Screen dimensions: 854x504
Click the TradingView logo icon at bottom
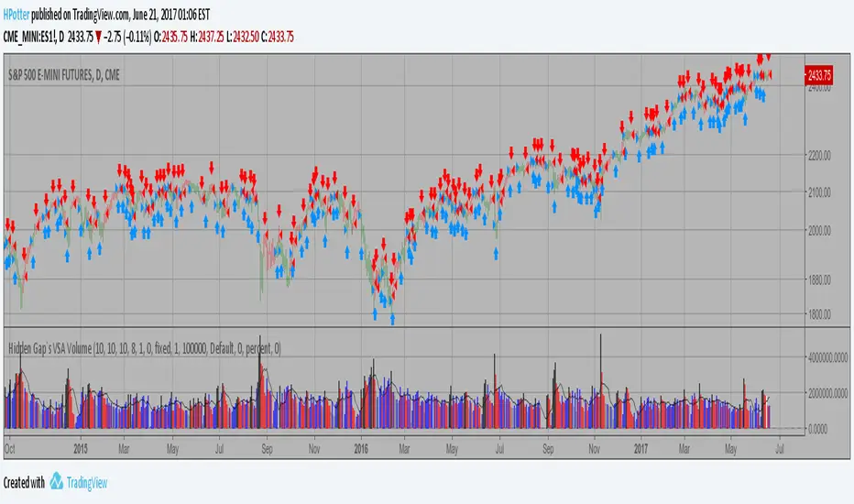pyautogui.click(x=57, y=481)
